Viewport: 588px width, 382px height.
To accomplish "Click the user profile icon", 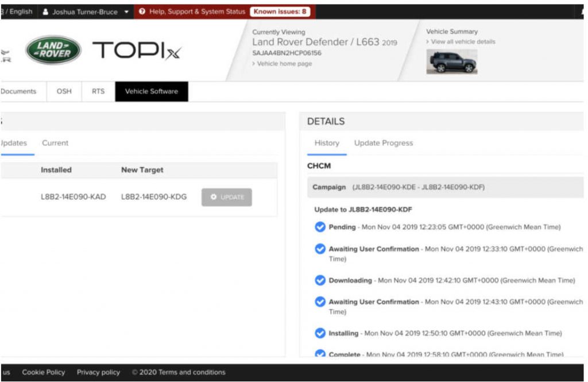I will 45,11.
